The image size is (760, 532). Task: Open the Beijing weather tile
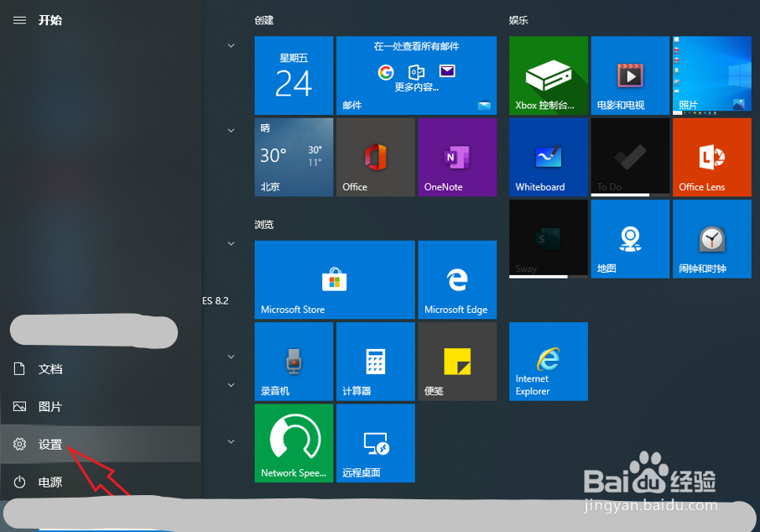294,157
